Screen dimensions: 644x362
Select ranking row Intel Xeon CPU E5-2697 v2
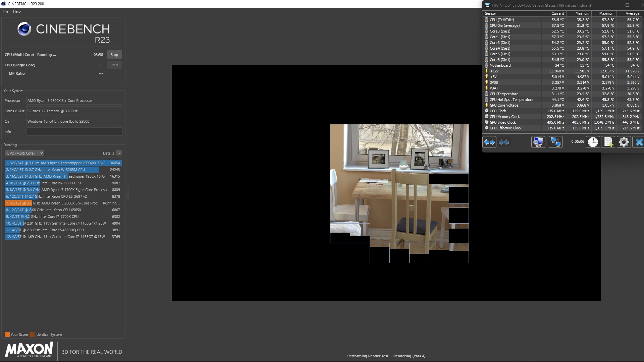63,196
